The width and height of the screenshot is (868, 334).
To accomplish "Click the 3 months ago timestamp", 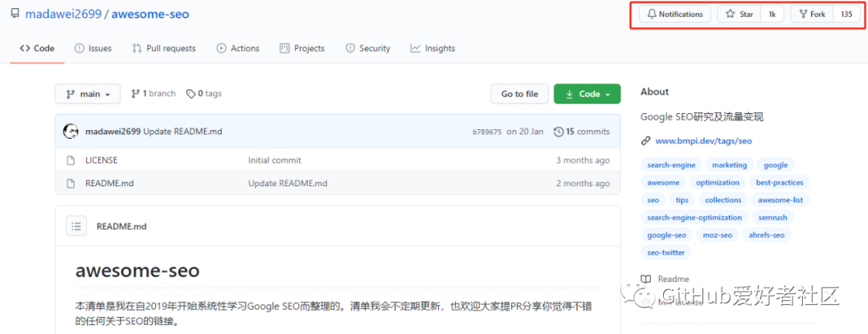I will pos(583,161).
